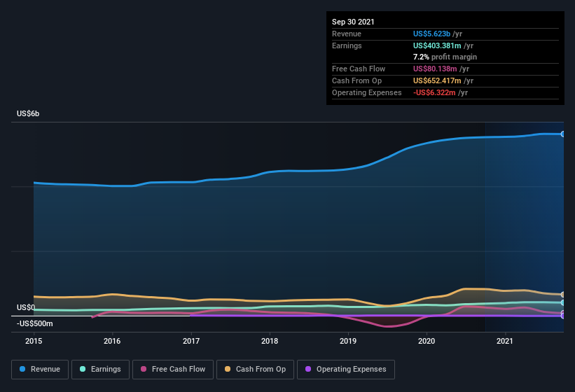
Task: Click the US$652.417m cash from op value
Action: [437, 80]
